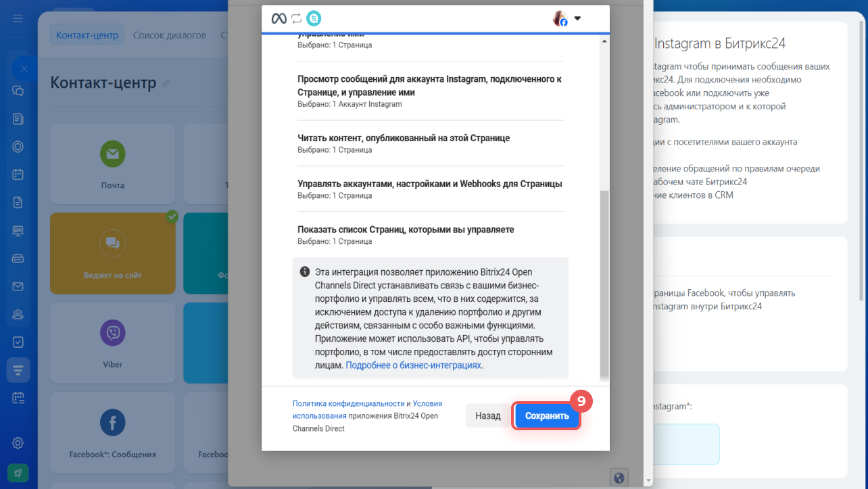Click the sync arrows icon beside Meta logo
This screenshot has width=868, height=489.
point(296,18)
